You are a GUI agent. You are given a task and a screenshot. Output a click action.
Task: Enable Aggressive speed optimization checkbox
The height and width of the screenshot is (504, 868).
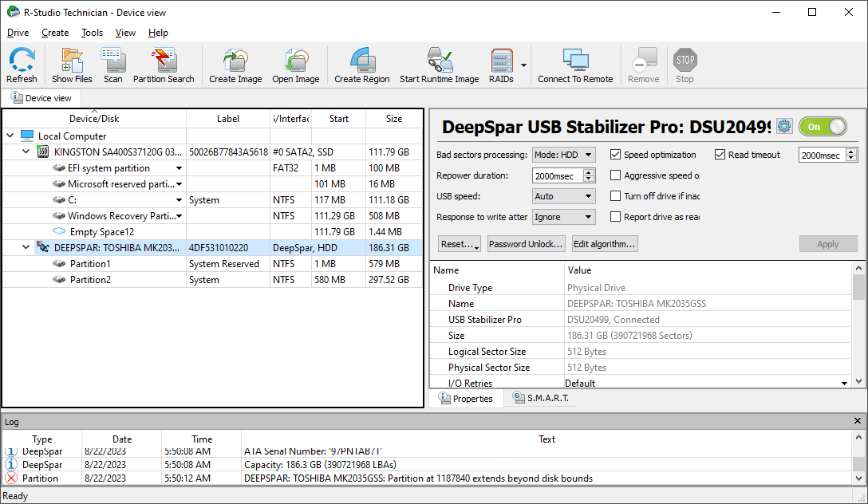click(615, 175)
